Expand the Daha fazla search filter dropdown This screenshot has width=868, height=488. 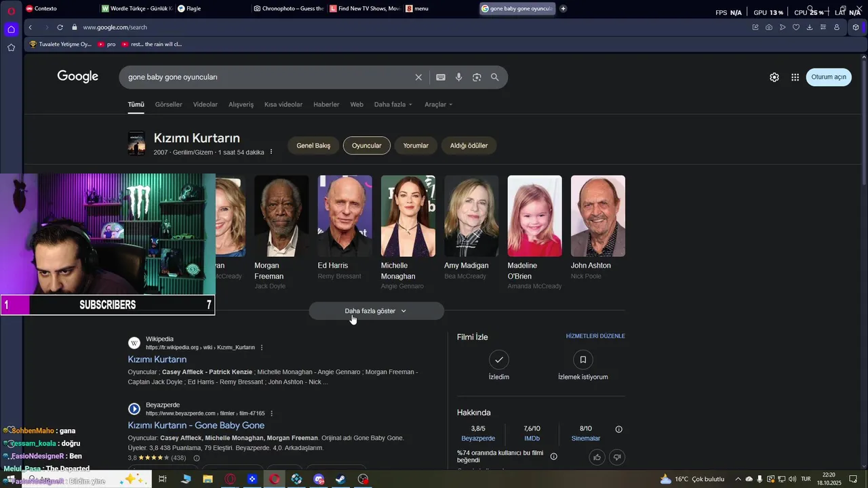[x=393, y=104]
